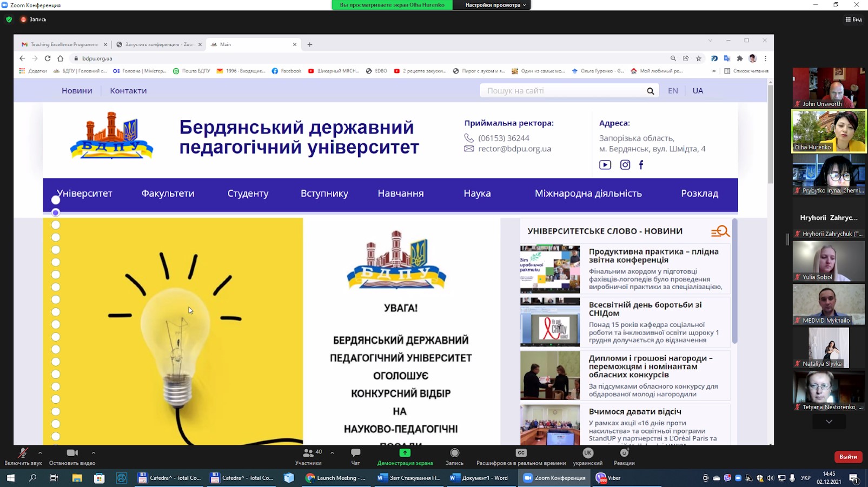Stop video using the camera button
This screenshot has width=868, height=487.
click(x=72, y=453)
